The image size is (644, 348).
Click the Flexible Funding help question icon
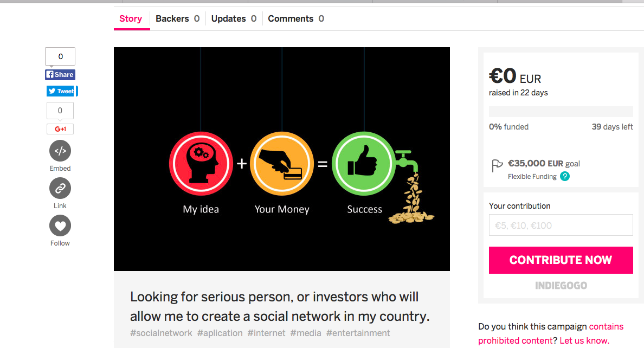[565, 176]
